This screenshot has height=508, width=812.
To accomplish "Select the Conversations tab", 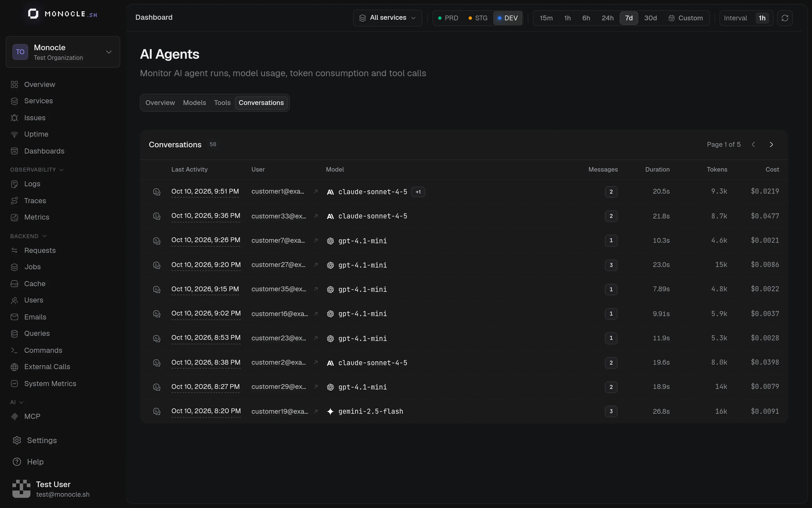I will [x=261, y=102].
